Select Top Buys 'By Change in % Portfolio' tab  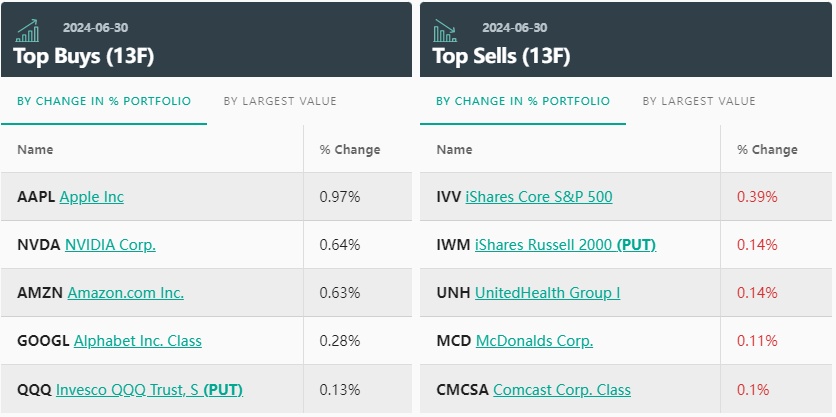pos(104,101)
